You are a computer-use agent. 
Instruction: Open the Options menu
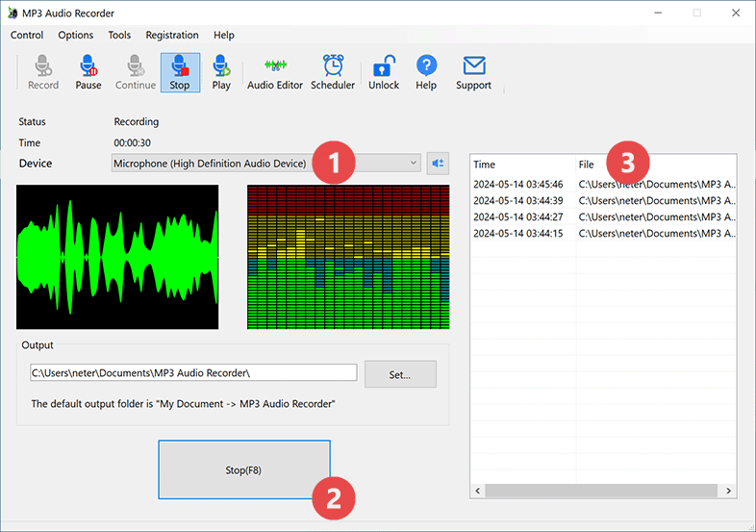pos(76,36)
